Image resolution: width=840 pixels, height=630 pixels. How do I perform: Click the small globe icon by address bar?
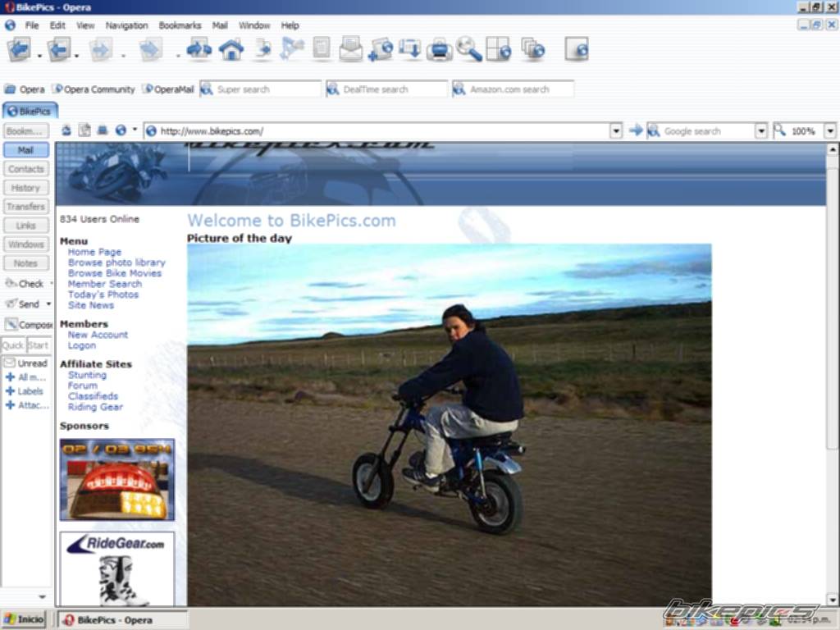(x=121, y=130)
